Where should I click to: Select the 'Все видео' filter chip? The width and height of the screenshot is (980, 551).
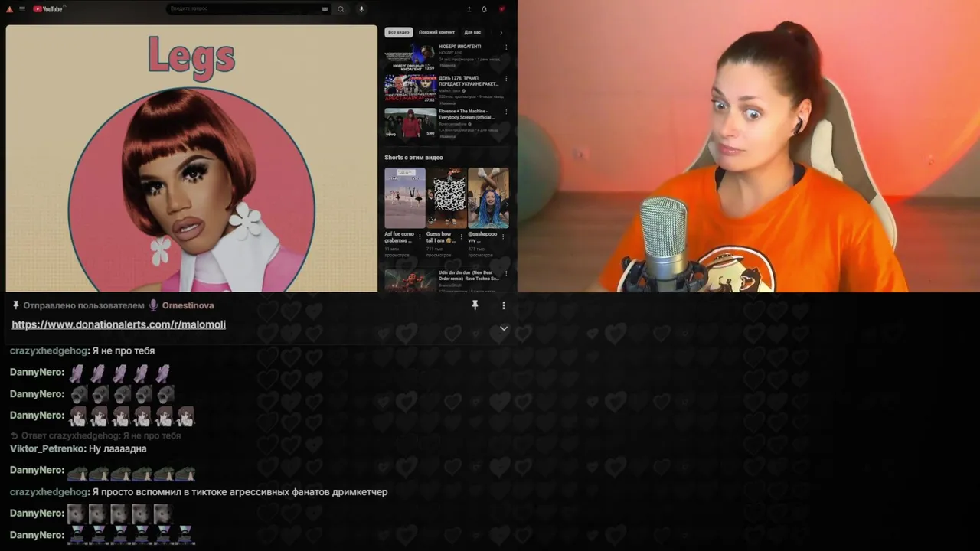click(x=398, y=32)
